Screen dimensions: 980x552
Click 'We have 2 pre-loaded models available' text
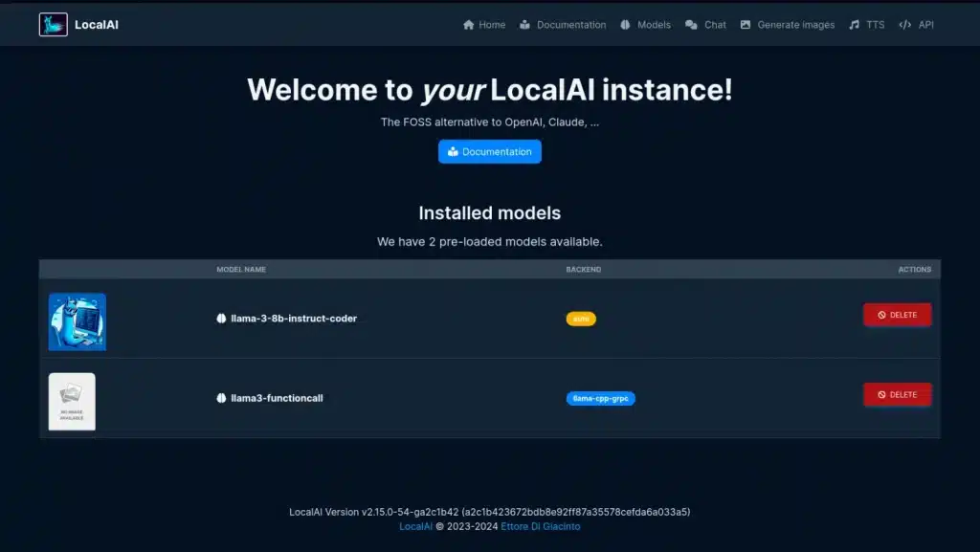point(489,242)
